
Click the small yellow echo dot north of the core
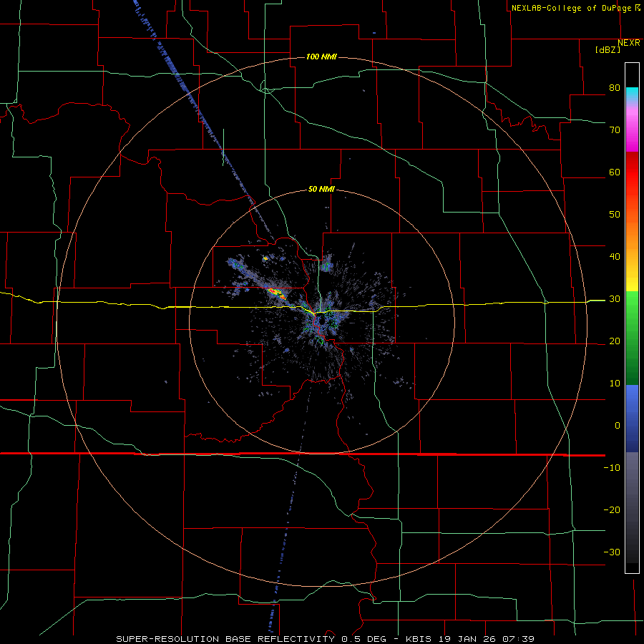265,258
